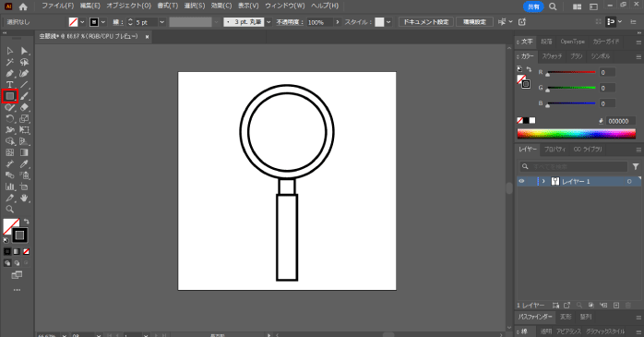Open stroke weight 5 pt dropdown
This screenshot has height=337, width=644.
[x=161, y=22]
